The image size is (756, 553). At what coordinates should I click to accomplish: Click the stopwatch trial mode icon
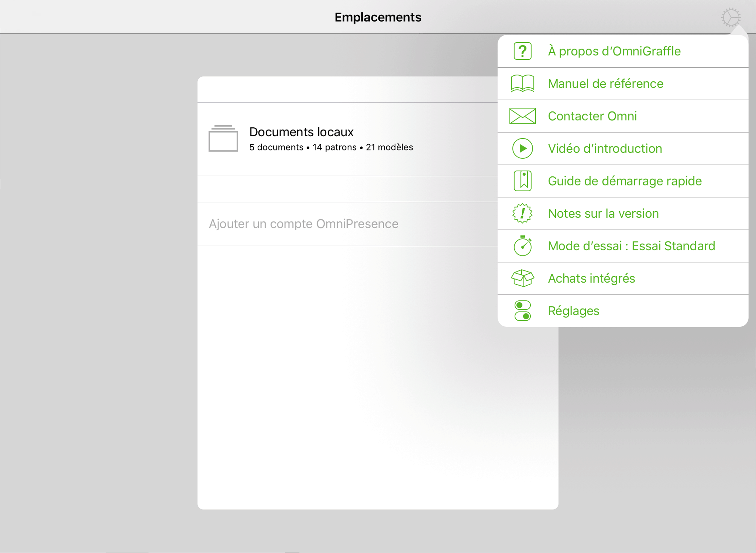pyautogui.click(x=522, y=246)
